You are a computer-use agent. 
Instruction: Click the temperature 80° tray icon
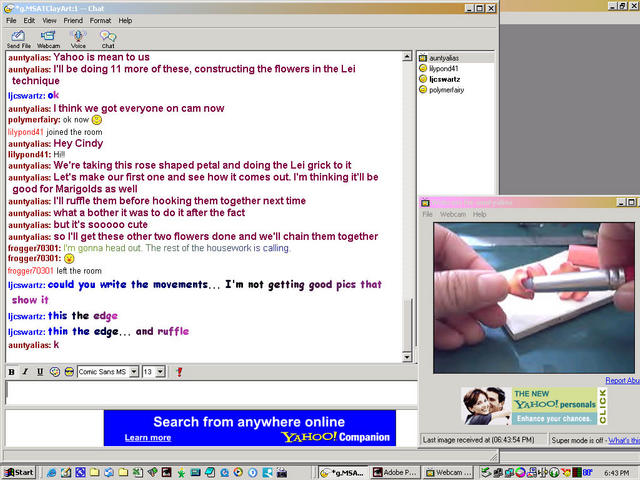click(x=587, y=473)
